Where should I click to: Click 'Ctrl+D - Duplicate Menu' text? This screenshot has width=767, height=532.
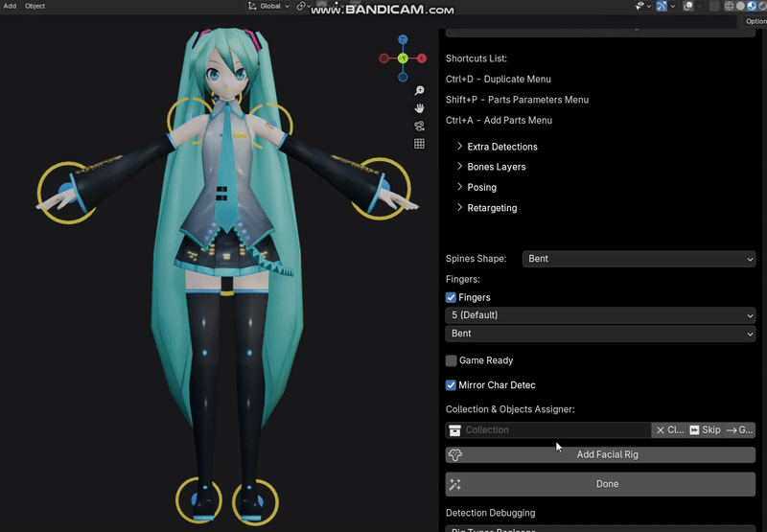[x=499, y=80]
